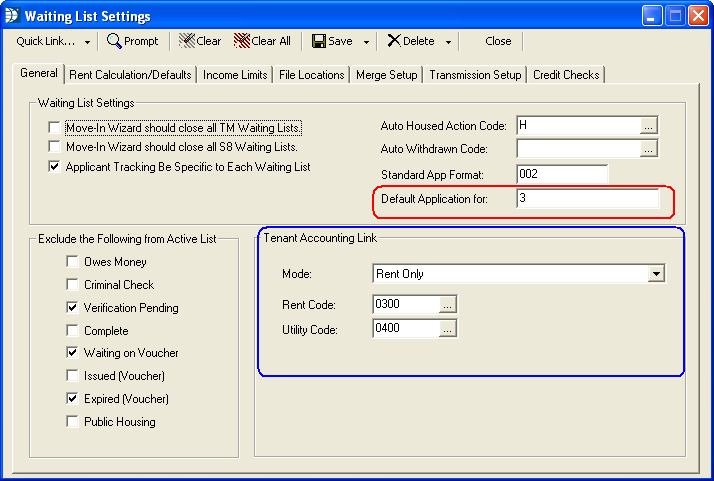Open Utility Code lookup button

[448, 328]
